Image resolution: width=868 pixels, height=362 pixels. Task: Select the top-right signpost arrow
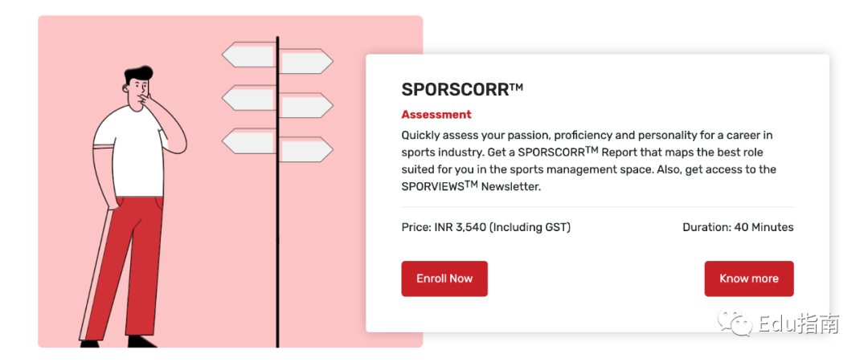306,61
